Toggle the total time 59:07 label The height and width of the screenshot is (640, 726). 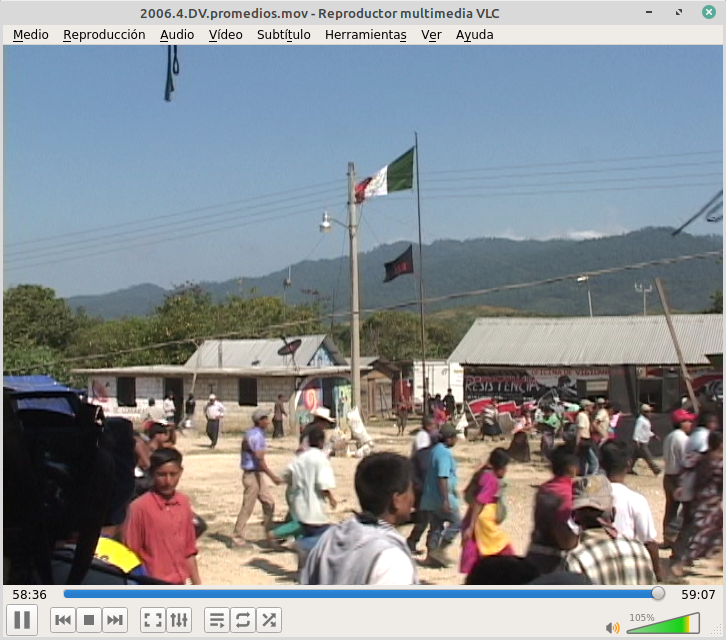point(698,594)
